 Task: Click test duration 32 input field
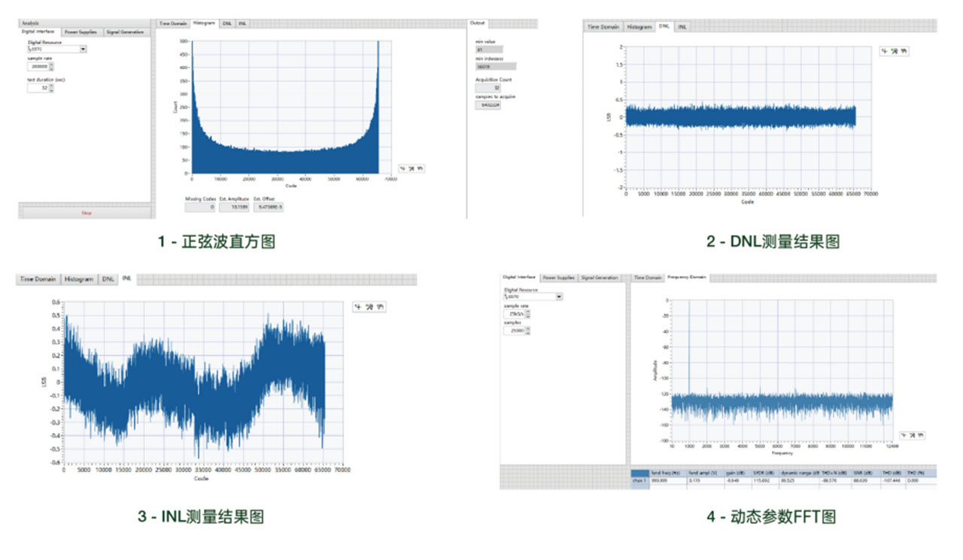point(38,87)
